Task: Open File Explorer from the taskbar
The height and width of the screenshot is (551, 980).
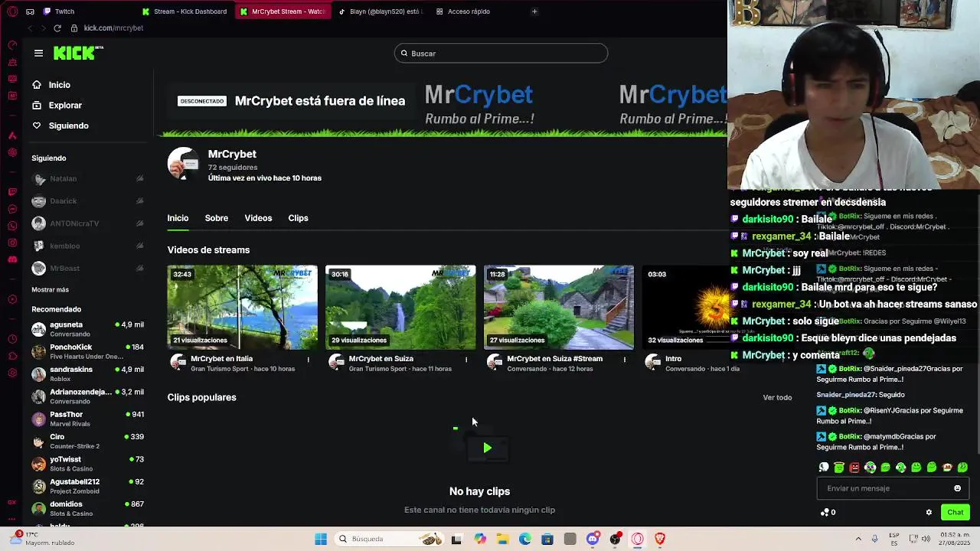Action: (x=502, y=540)
